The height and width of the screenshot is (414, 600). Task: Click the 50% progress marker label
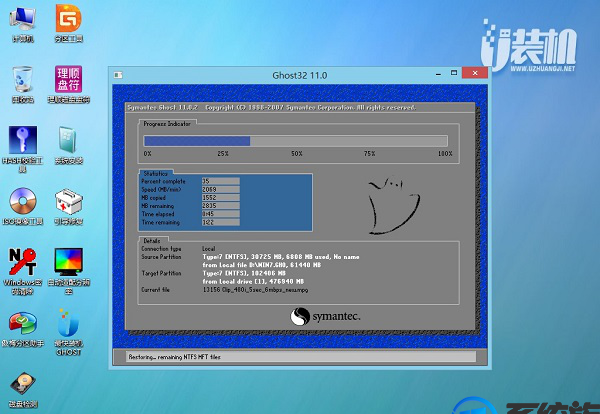(297, 153)
